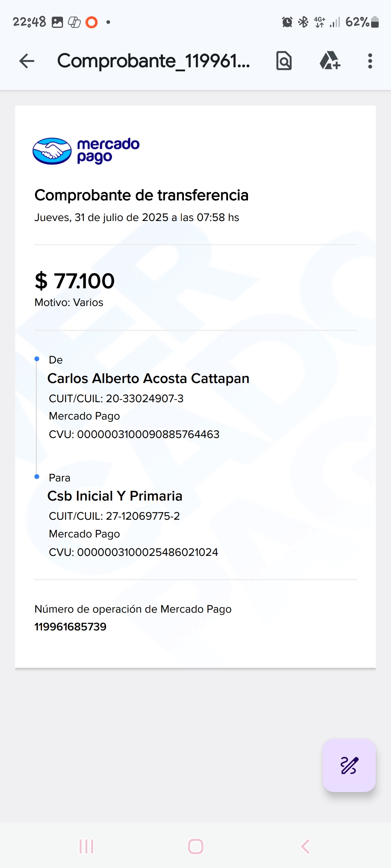Screen dimensions: 391x868
Task: Tap the back arrow in the header
Action: pos(27,61)
